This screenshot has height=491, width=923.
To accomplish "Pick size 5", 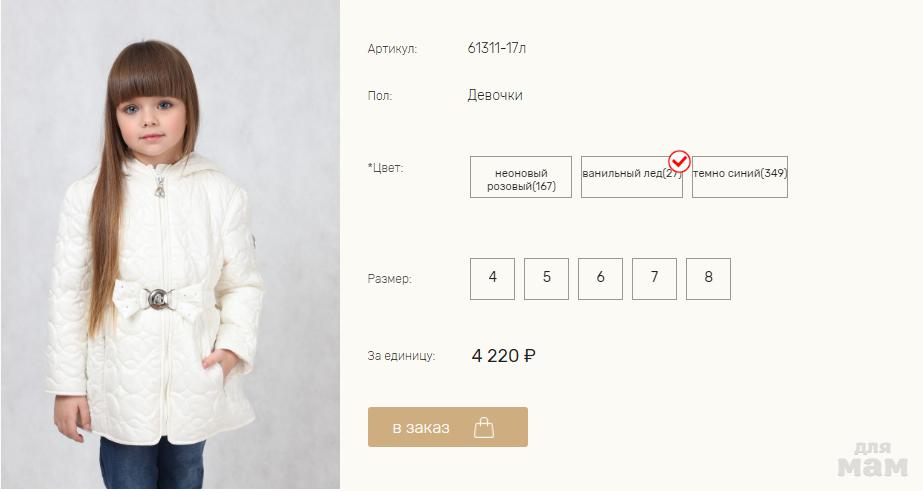I will click(x=546, y=279).
